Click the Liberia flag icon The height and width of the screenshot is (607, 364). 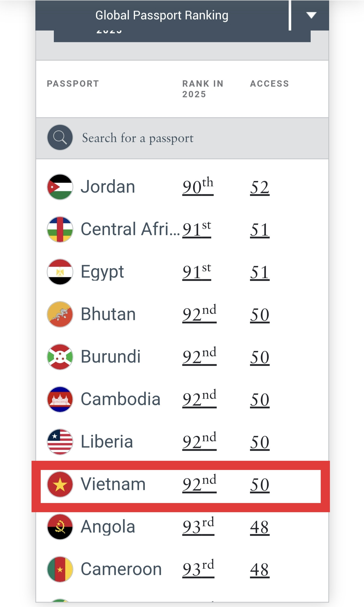coord(60,442)
